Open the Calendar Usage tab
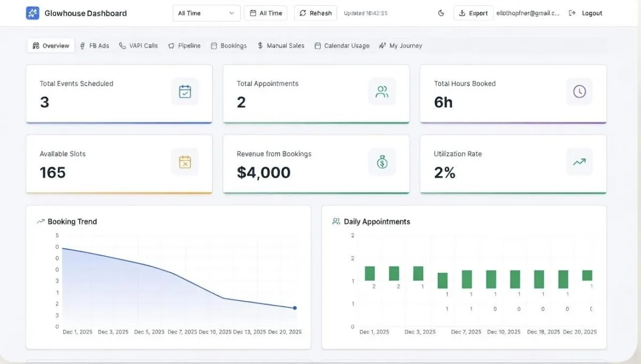Screen dimensions: 641x364 342,46
